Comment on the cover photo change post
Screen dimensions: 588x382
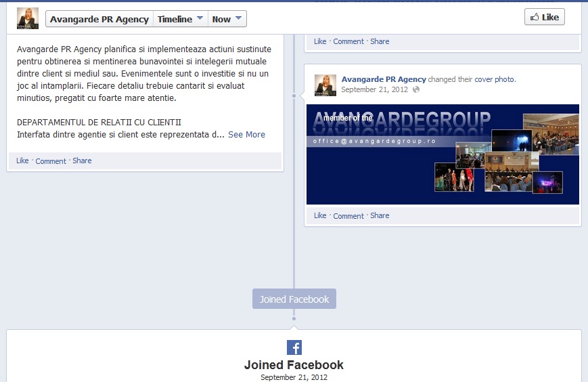348,216
